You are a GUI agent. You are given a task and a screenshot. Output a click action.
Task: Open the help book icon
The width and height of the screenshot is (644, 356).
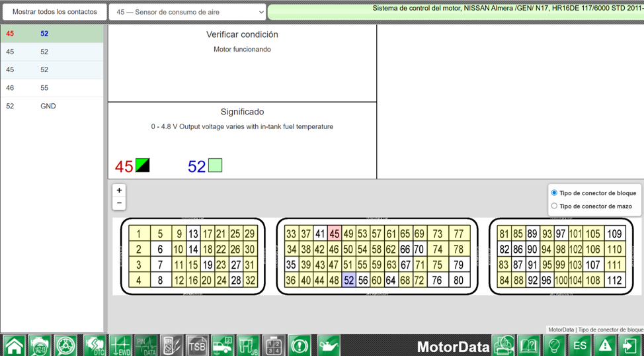point(528,345)
